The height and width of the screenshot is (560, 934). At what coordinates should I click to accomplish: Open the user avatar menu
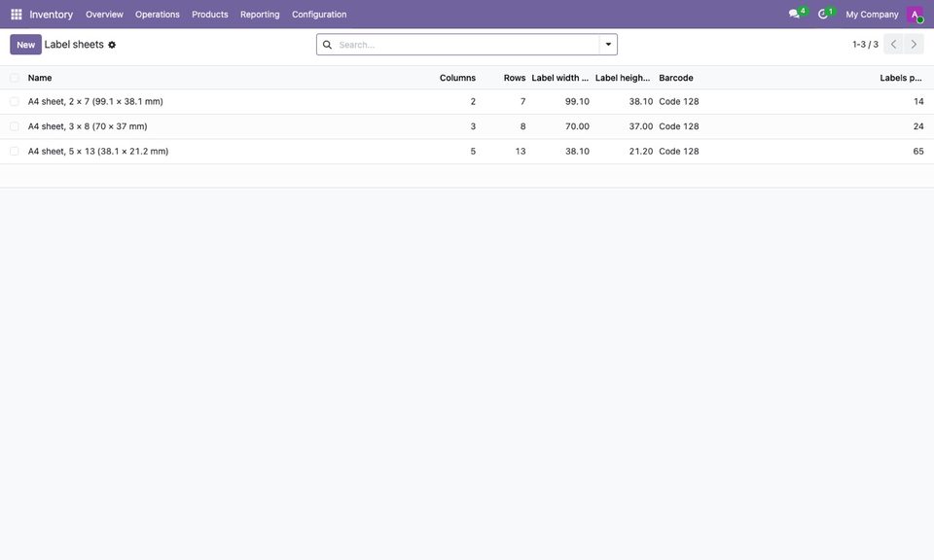pyautogui.click(x=915, y=15)
